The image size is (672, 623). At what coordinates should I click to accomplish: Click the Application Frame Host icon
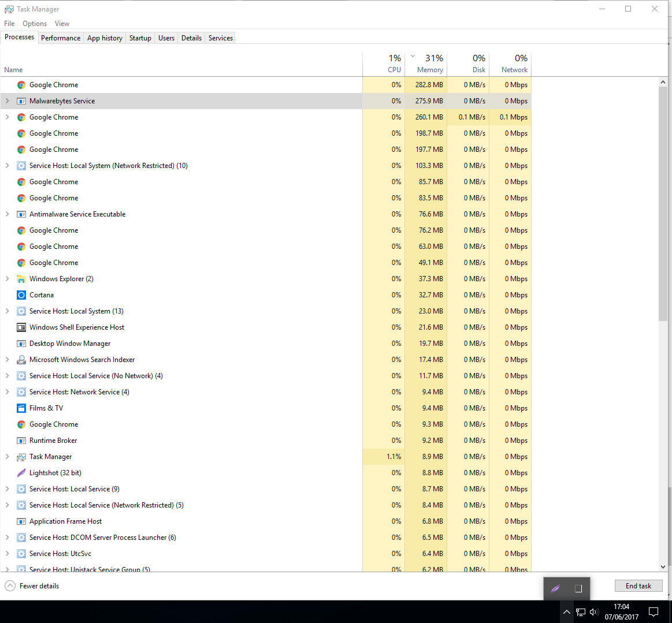[21, 521]
